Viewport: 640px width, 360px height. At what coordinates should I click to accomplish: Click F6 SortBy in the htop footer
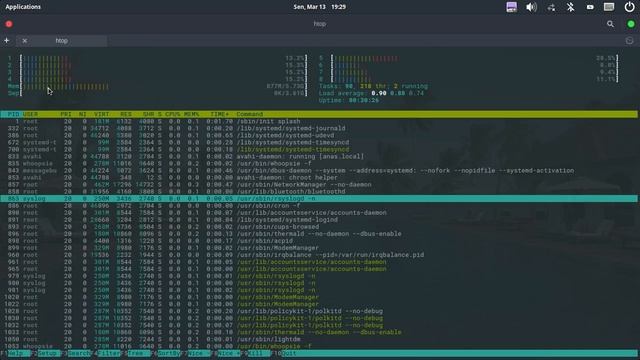pyautogui.click(x=166, y=353)
